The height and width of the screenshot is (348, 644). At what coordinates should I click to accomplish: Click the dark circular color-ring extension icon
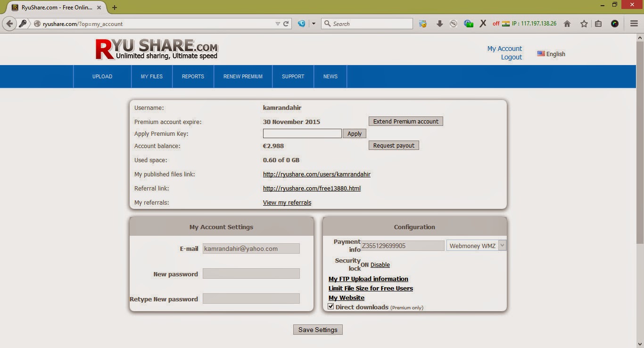coord(615,24)
